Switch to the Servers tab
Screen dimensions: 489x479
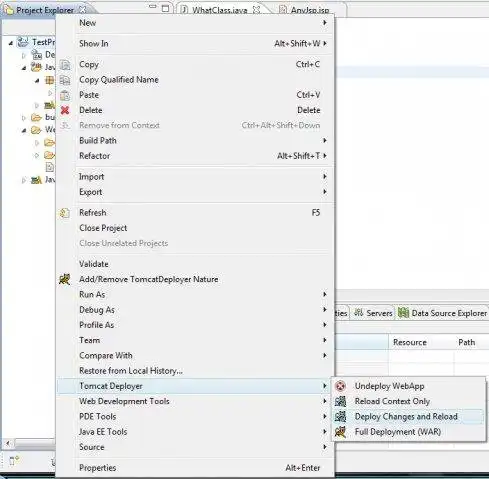tap(373, 313)
